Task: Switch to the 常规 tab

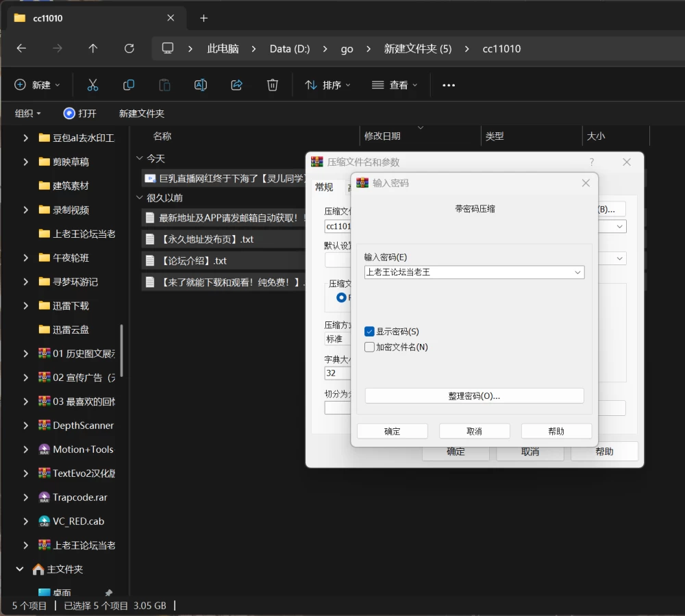Action: pyautogui.click(x=324, y=187)
